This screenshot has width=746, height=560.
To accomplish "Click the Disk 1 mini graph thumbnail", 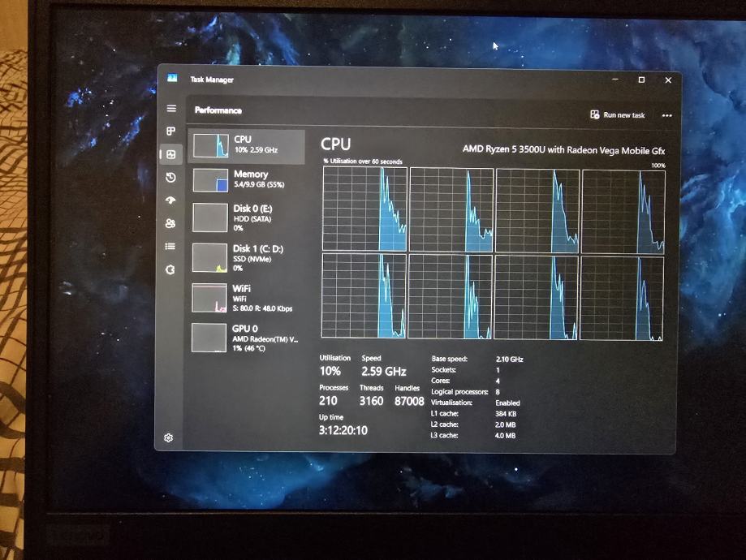I will 209,257.
